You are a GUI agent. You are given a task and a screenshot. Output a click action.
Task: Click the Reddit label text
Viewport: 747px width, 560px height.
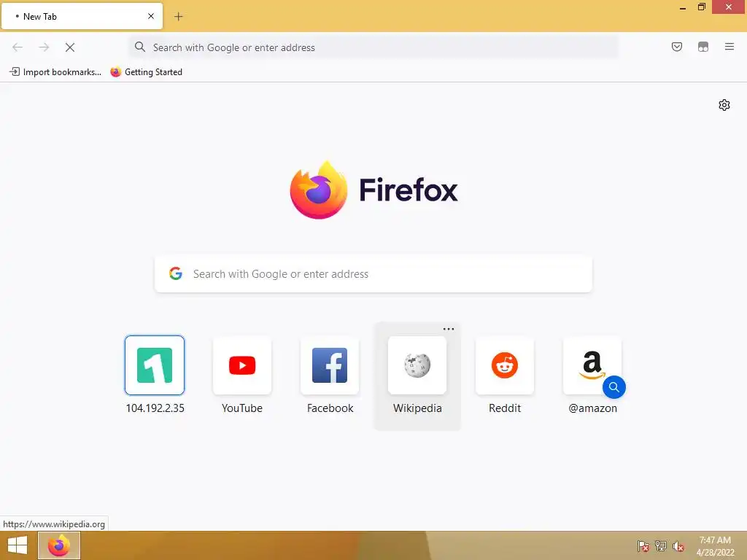[505, 408]
